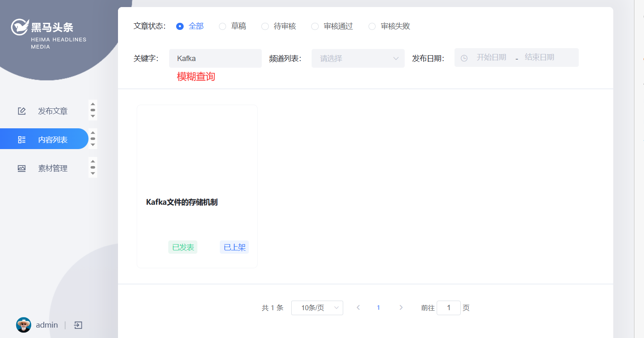Click page number 1 in pagination
The image size is (644, 338).
[379, 308]
